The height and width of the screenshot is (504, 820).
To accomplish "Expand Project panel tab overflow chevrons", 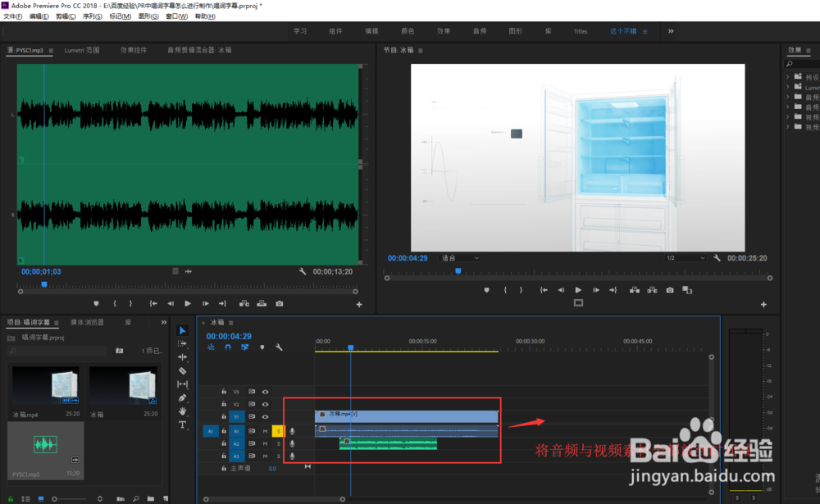I will pyautogui.click(x=164, y=322).
